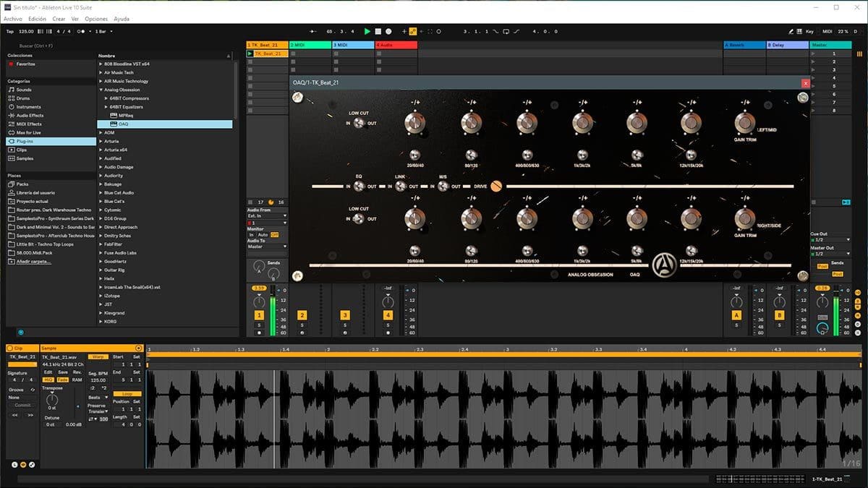
Task: Click the lower 400/500/630 frequency selector knob
Action: [x=526, y=251]
